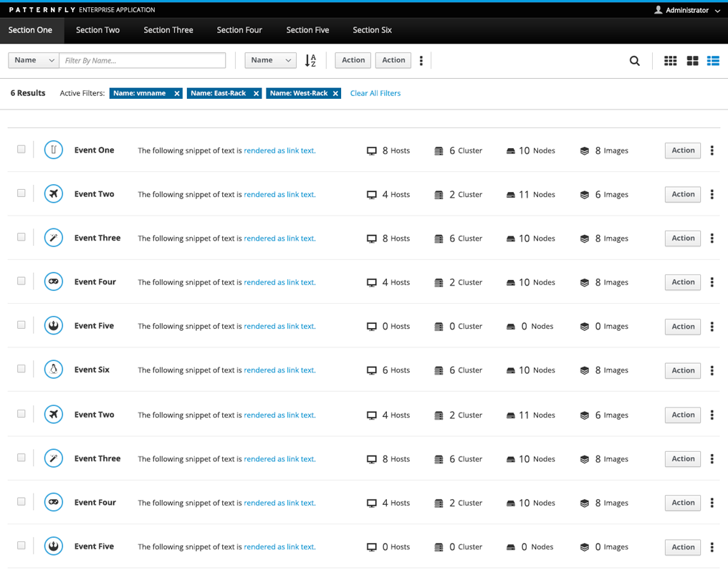Check the first Event Three row checkbox
The image size is (728, 573).
(21, 236)
